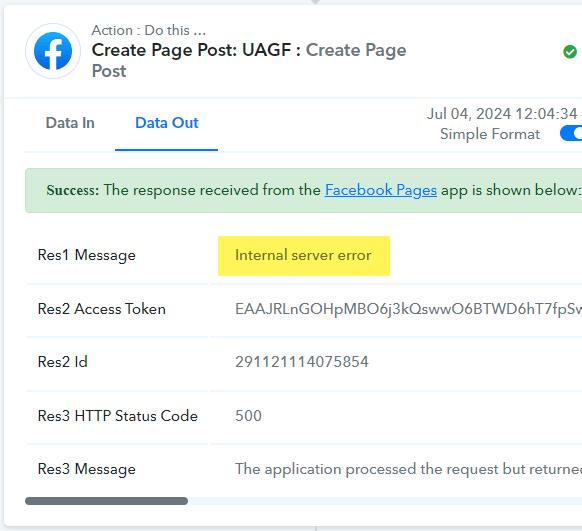Viewport: 582px width, 531px height.
Task: Click the green success checkmark icon
Action: point(570,52)
